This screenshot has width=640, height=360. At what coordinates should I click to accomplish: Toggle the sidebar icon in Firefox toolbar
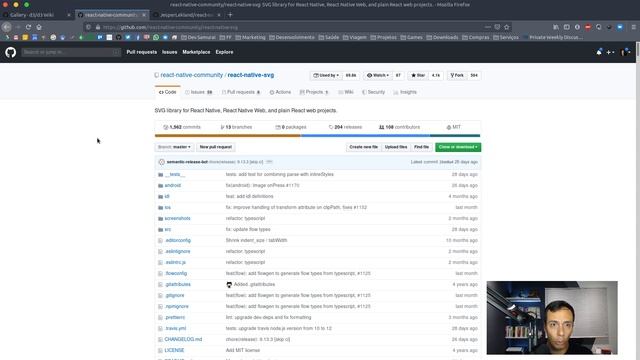click(x=567, y=27)
